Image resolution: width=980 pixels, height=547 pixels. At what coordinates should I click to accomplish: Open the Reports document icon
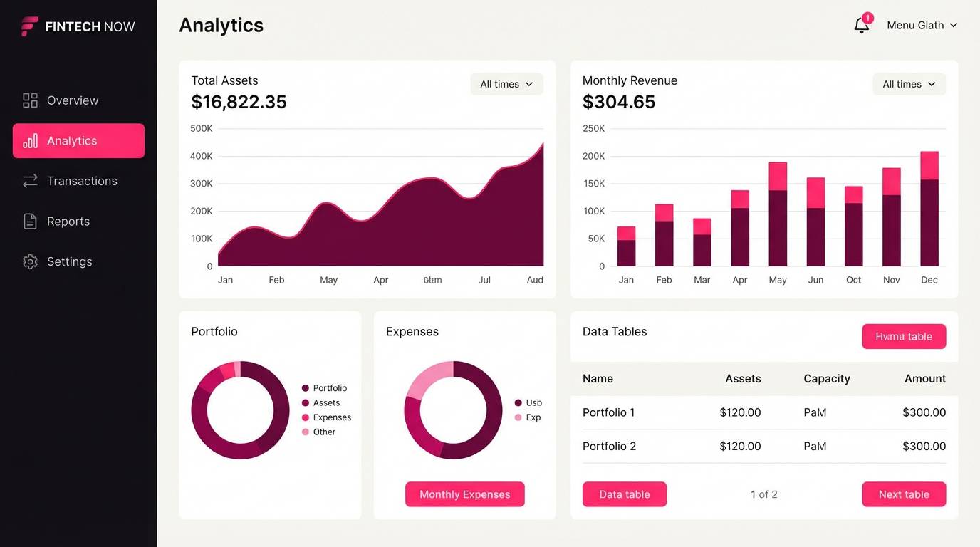29,221
